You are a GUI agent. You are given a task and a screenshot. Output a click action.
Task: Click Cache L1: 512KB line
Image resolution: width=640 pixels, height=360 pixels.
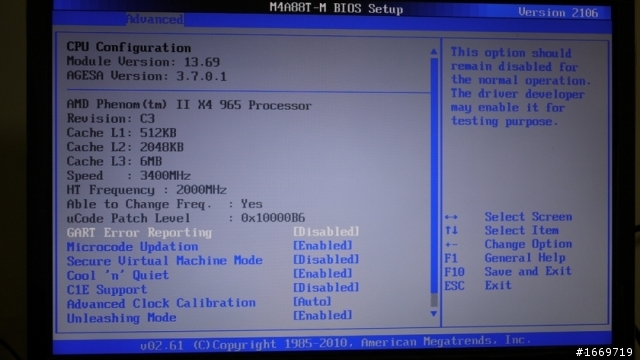[x=122, y=133]
